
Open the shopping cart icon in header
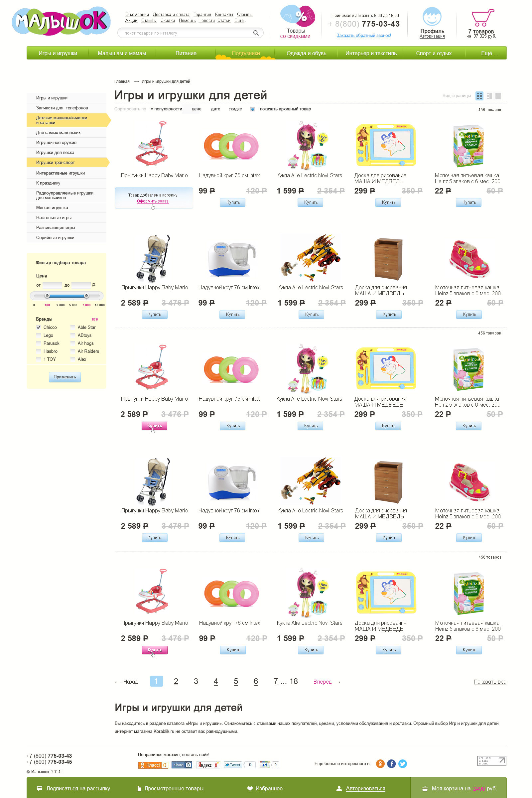[x=482, y=18]
